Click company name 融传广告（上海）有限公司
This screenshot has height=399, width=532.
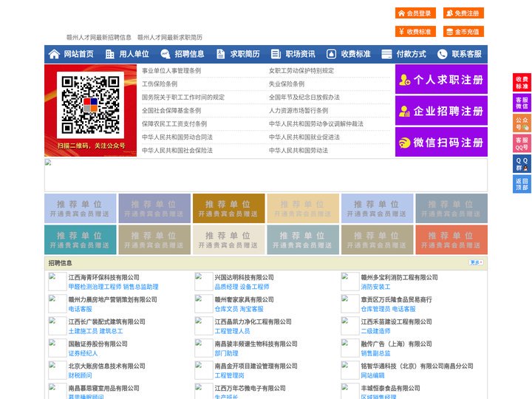pos(396,344)
